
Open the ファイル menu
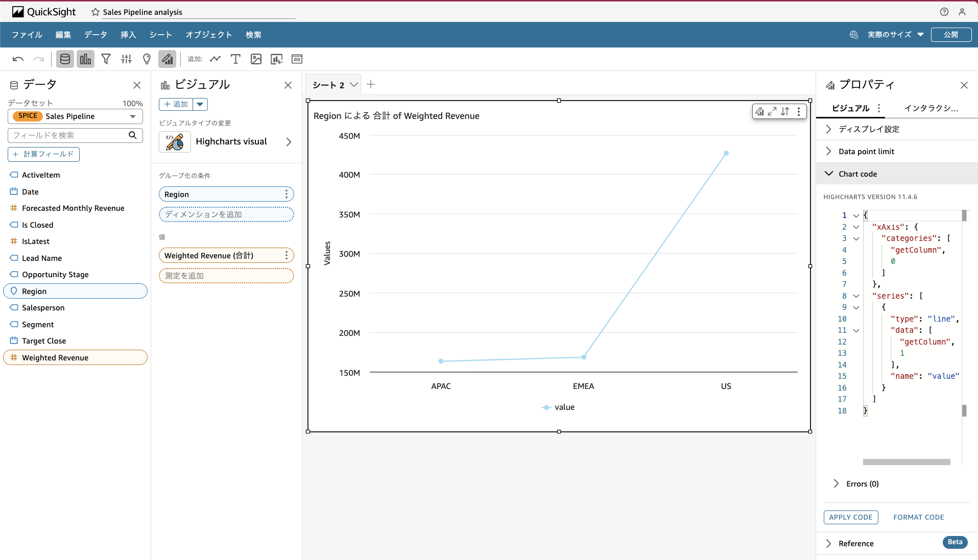coord(27,35)
